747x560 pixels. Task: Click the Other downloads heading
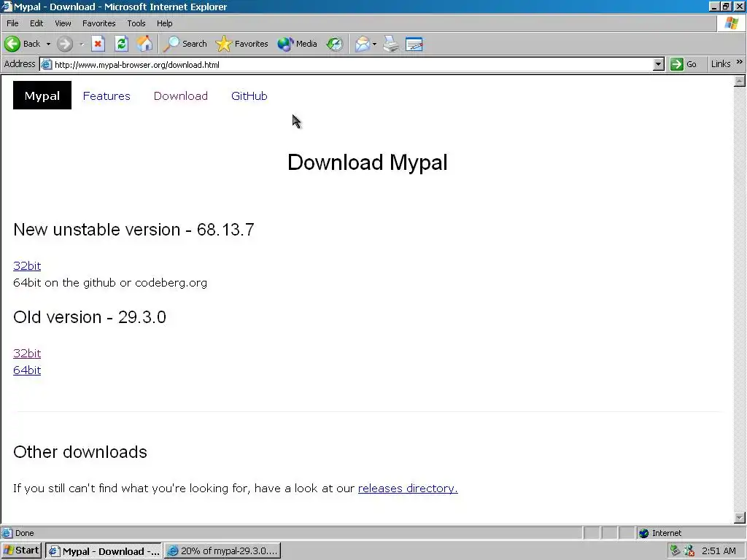[x=80, y=452]
